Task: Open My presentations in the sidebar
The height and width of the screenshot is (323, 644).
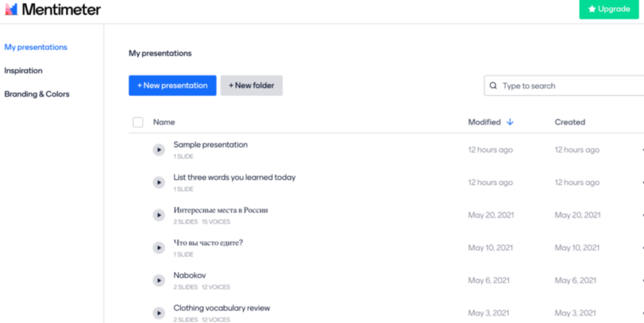Action: pyautogui.click(x=36, y=47)
